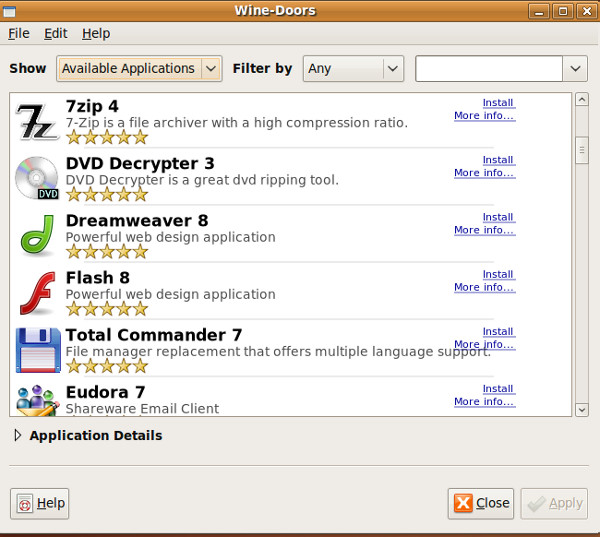600x537 pixels.
Task: Open More info for Total Commander 7
Action: 484,344
